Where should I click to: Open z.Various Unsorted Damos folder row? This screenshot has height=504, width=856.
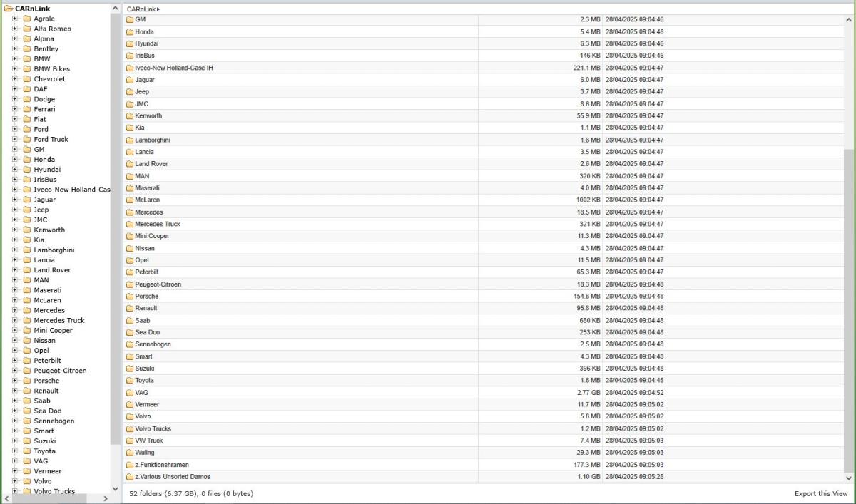(483, 477)
